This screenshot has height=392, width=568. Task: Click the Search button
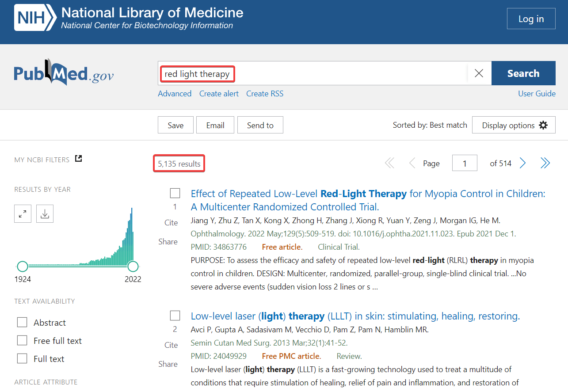(523, 73)
